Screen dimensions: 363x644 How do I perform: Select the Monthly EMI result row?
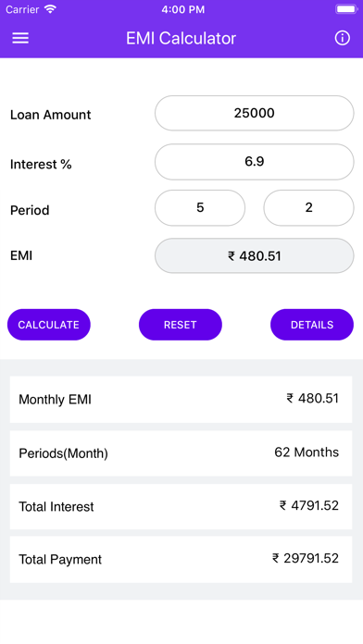pyautogui.click(x=181, y=399)
